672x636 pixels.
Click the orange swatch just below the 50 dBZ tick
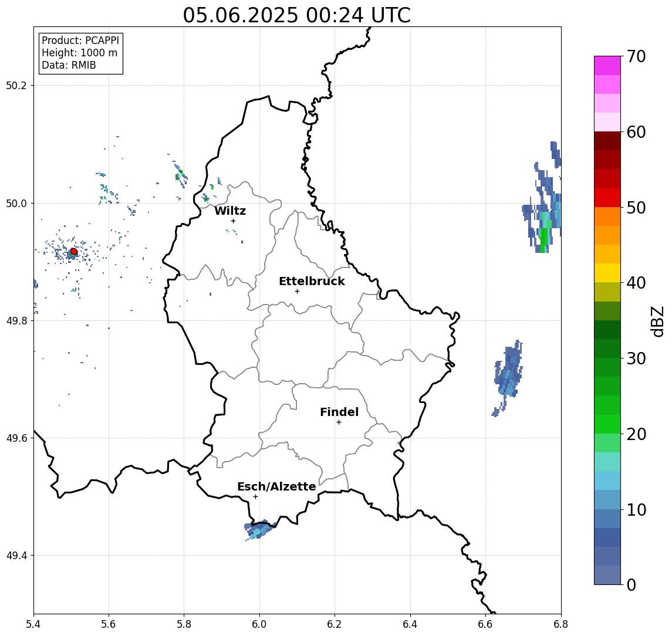[607, 216]
